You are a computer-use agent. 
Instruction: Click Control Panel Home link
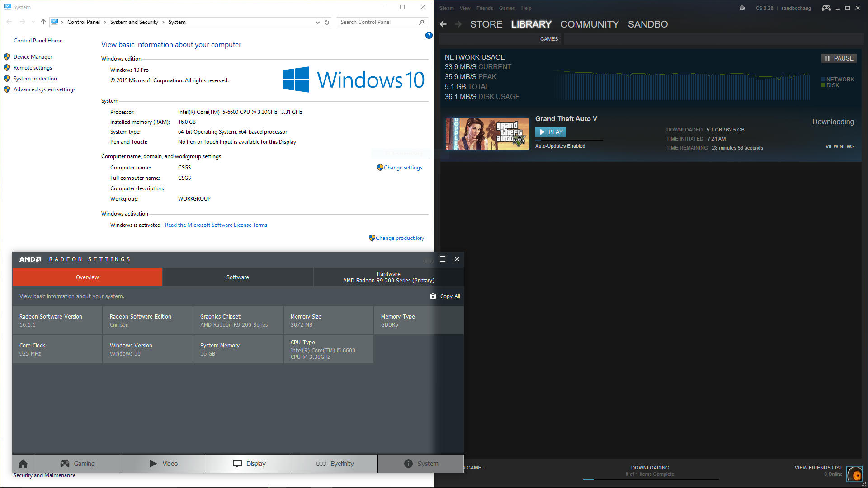pyautogui.click(x=38, y=41)
